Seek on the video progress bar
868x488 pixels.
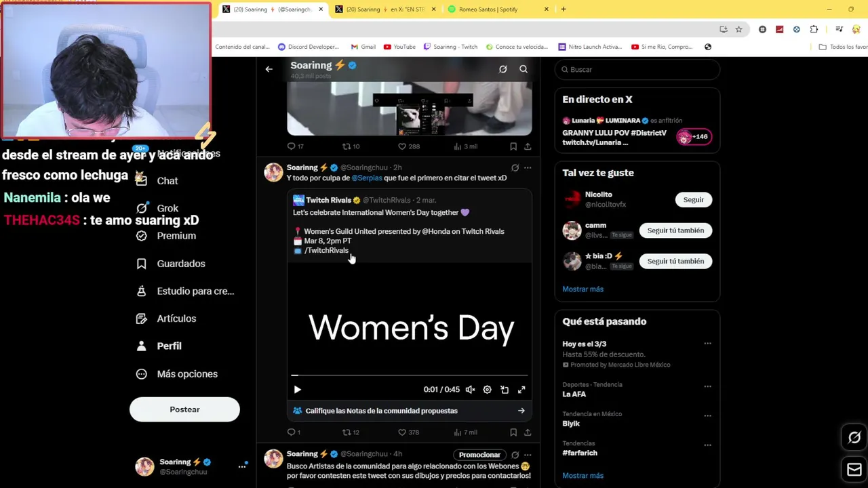tap(410, 375)
